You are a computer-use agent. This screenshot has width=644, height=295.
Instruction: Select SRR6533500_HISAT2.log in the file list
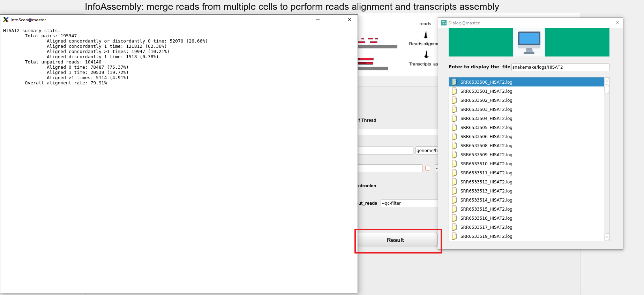click(526, 82)
